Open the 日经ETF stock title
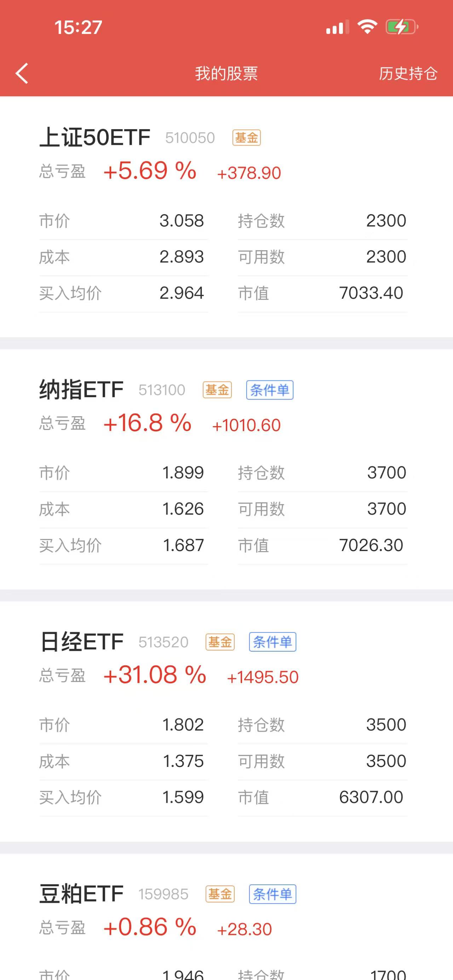The width and height of the screenshot is (453, 980). click(81, 642)
